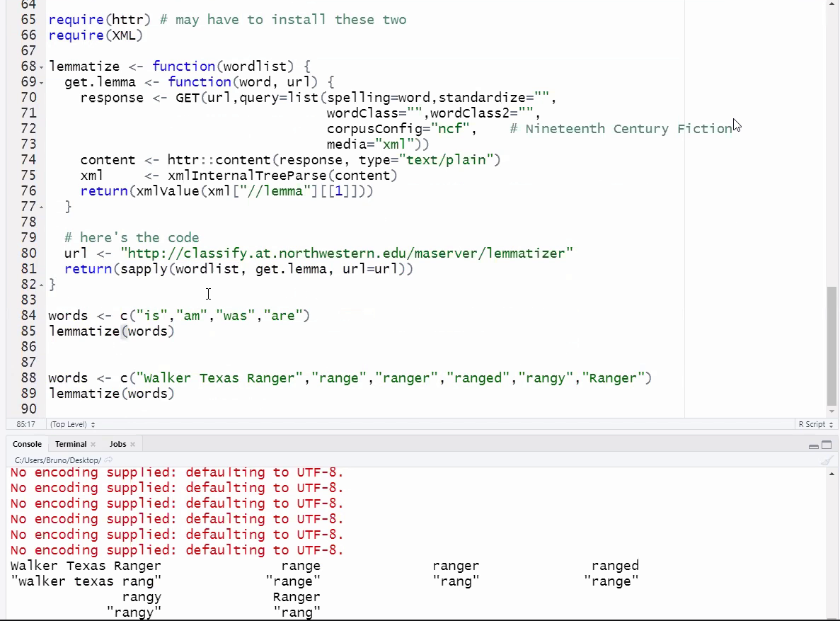Screen dimensions: 840x621
Task: Click the fold end marker at line 77
Action: tap(41, 207)
